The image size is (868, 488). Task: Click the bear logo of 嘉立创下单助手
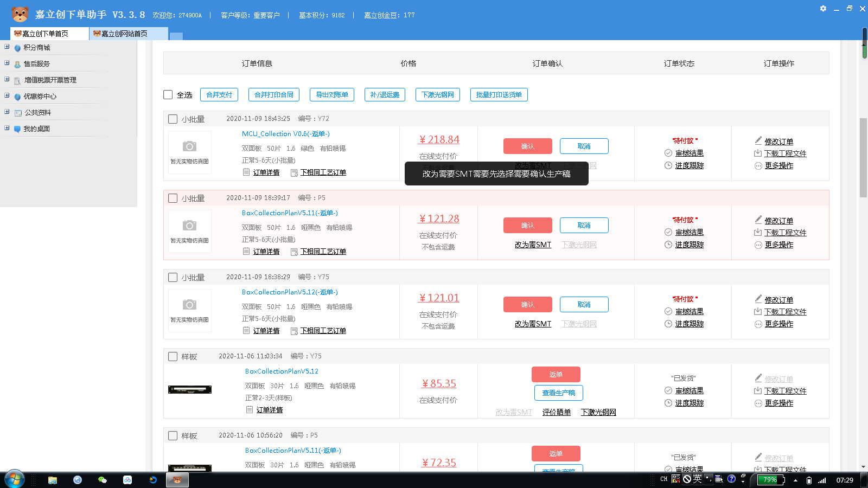pos(20,14)
